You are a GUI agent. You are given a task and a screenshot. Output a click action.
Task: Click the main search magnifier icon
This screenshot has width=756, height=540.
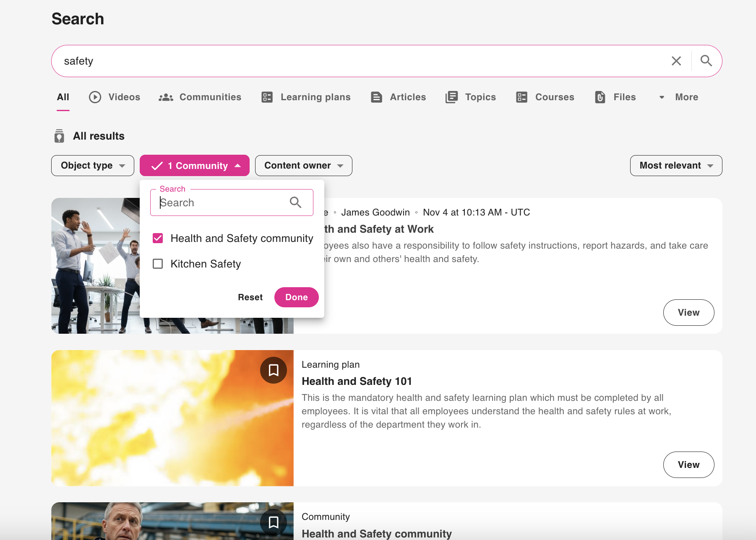pyautogui.click(x=706, y=61)
